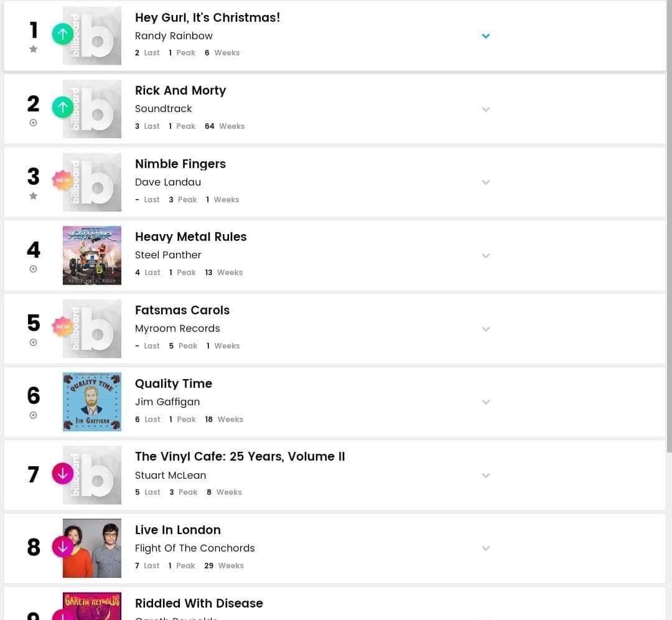Click the green up arrow beside Rick And Morty
The image size is (672, 620).
[x=63, y=107]
